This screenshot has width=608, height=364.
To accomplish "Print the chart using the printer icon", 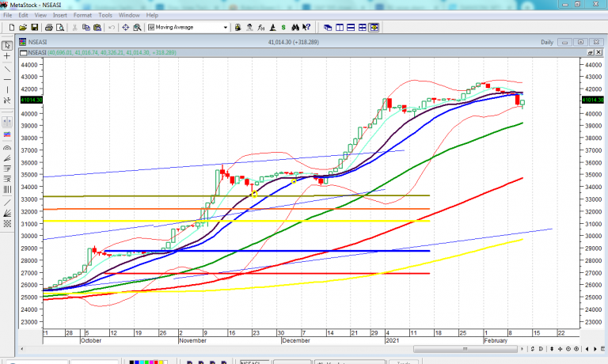I will coord(49,27).
